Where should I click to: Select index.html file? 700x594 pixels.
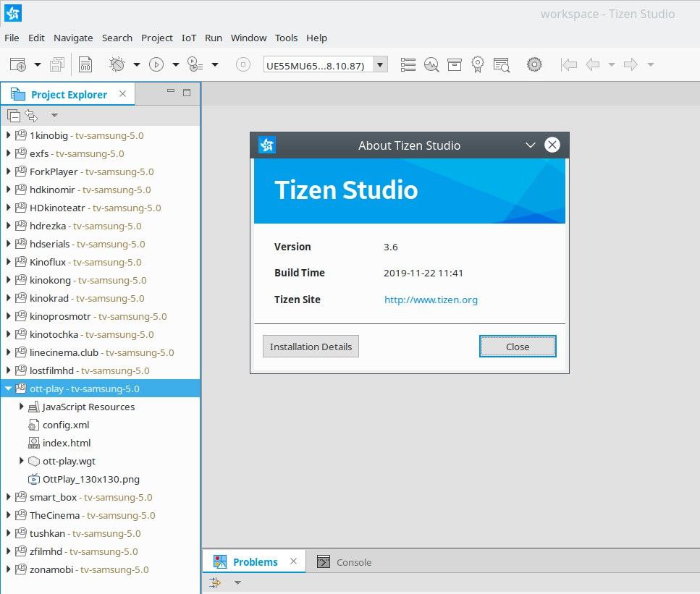(67, 443)
